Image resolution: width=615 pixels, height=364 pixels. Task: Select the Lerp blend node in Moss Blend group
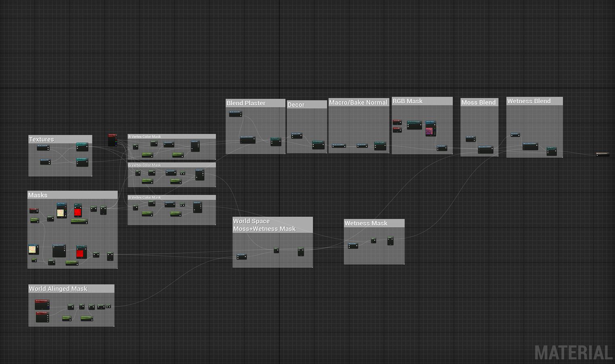tap(486, 150)
